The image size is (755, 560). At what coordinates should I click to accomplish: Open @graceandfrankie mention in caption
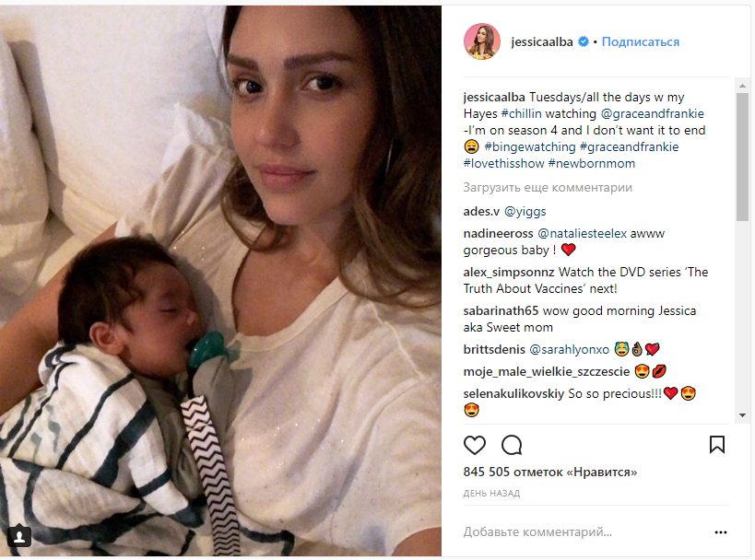click(652, 113)
